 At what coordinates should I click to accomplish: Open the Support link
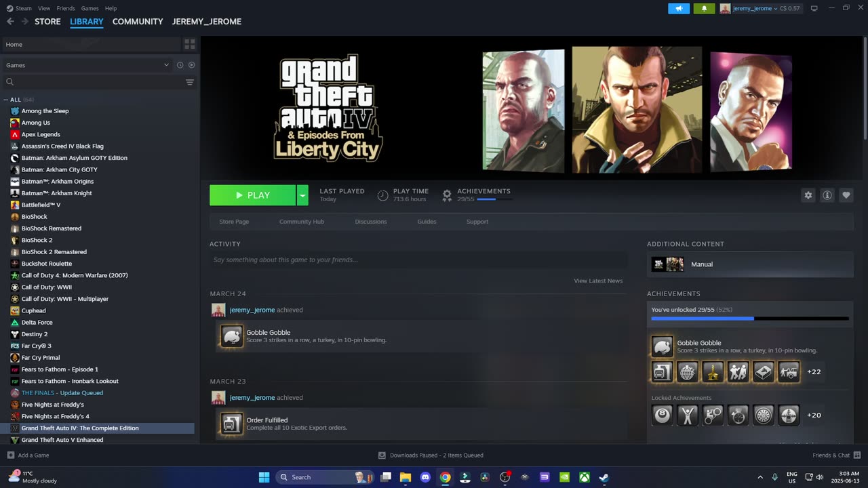tap(477, 222)
